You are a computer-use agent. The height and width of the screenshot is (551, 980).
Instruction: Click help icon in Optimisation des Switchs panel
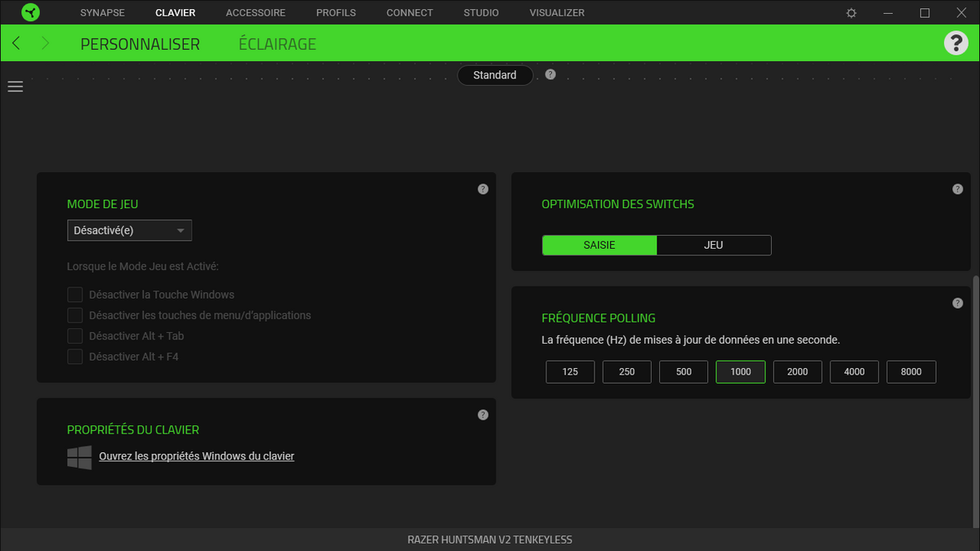[x=958, y=189]
